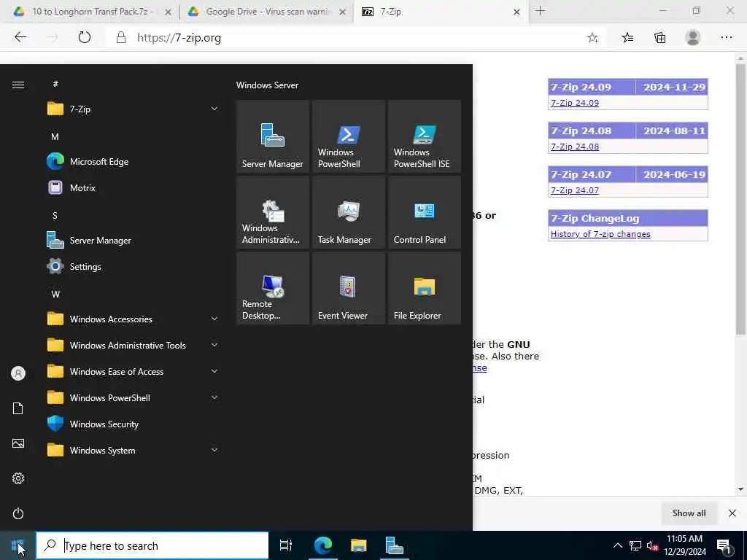Close the Google Drive virus scan tab
This screenshot has width=747, height=560.
click(342, 12)
